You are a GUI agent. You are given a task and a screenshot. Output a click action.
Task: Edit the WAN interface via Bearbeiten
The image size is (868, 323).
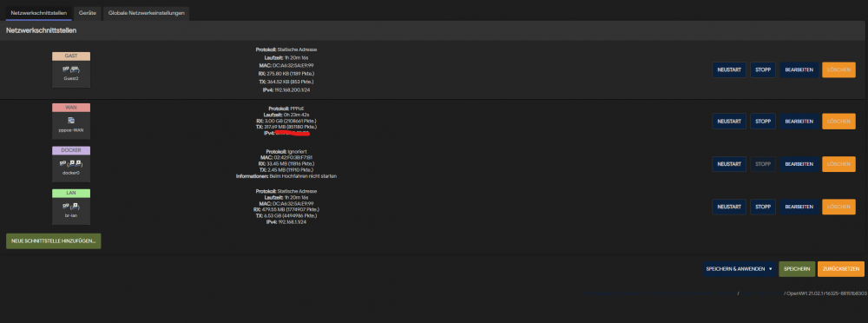(x=799, y=122)
